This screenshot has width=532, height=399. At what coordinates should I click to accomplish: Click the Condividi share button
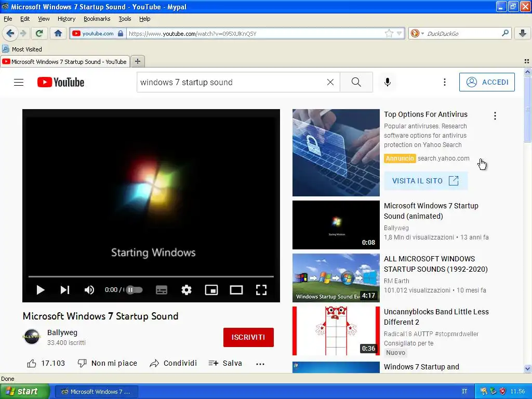pyautogui.click(x=173, y=363)
